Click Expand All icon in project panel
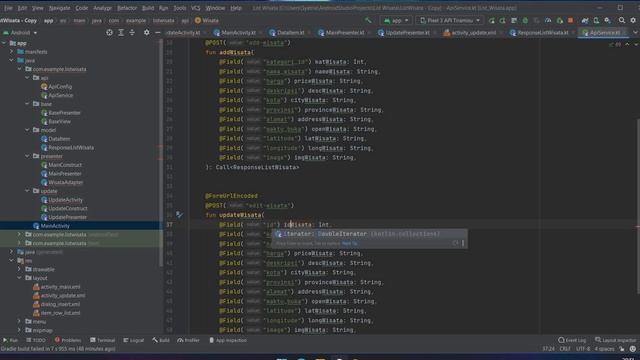The width and height of the screenshot is (640, 360). click(x=121, y=33)
